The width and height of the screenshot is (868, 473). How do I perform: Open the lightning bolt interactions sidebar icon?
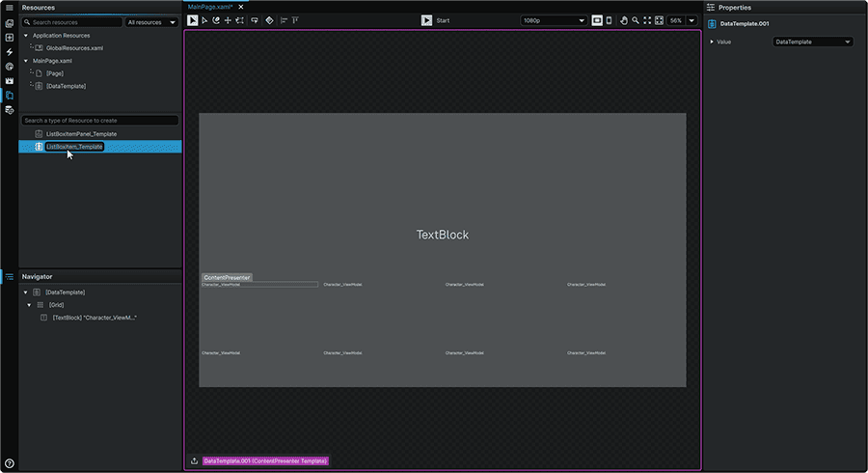[10, 52]
